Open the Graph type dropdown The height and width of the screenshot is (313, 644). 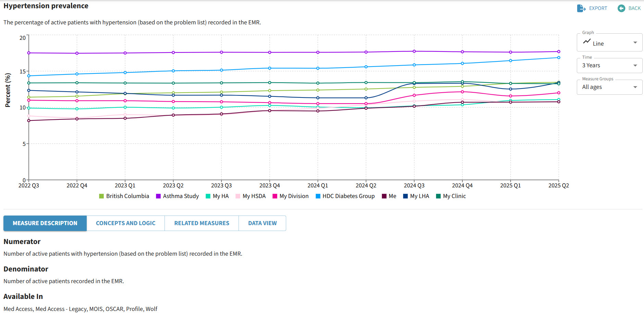point(609,43)
